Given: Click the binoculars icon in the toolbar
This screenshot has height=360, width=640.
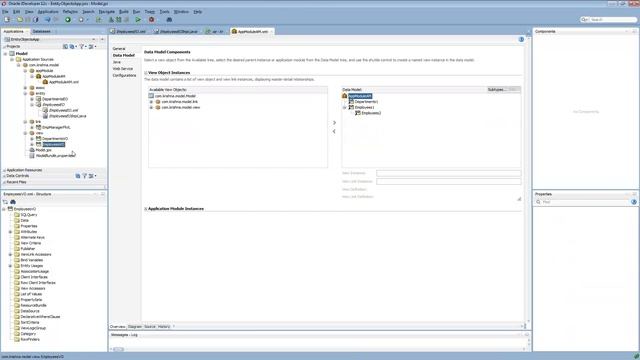Looking at the screenshot, I should [169, 20].
